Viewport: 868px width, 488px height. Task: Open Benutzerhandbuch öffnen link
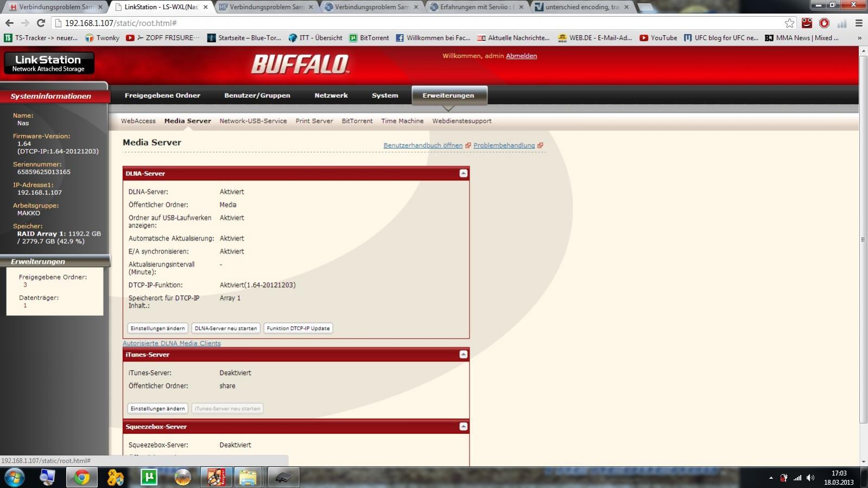tap(423, 145)
